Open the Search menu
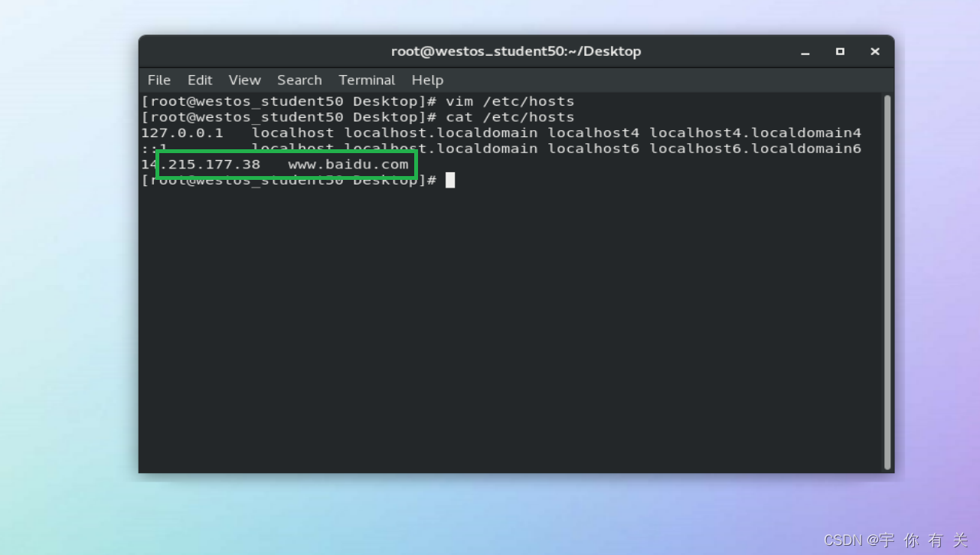The width and height of the screenshot is (980, 555). (x=299, y=80)
